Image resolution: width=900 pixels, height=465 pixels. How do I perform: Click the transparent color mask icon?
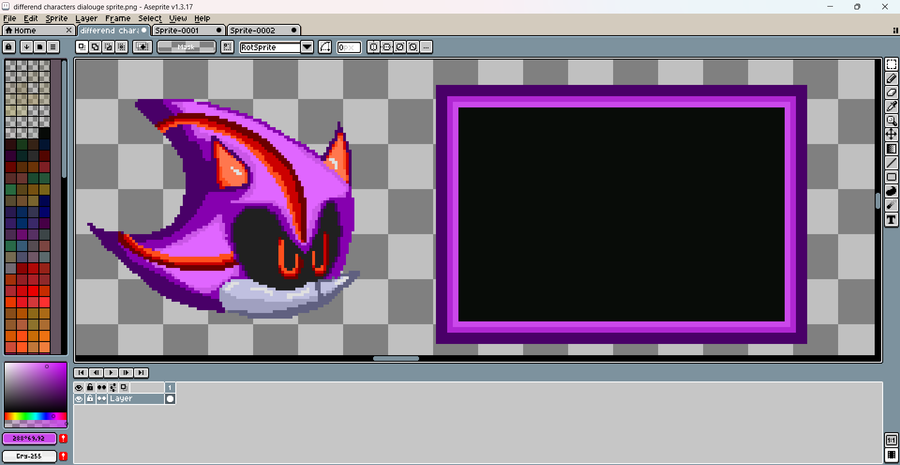142,47
